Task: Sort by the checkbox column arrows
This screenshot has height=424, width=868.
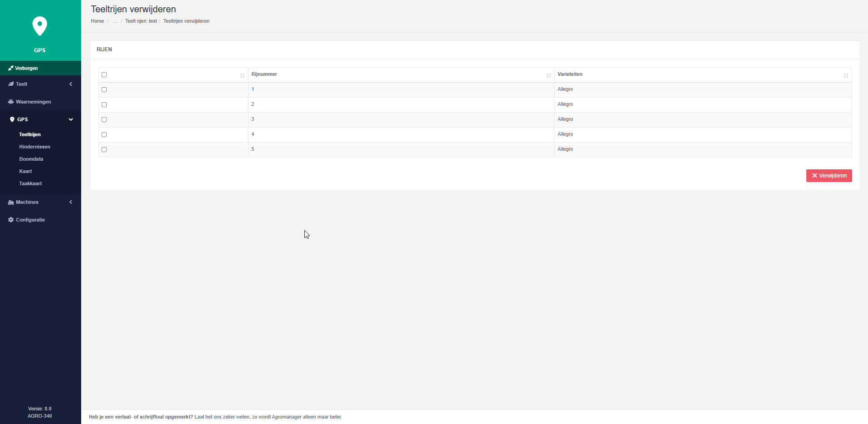Action: click(242, 75)
